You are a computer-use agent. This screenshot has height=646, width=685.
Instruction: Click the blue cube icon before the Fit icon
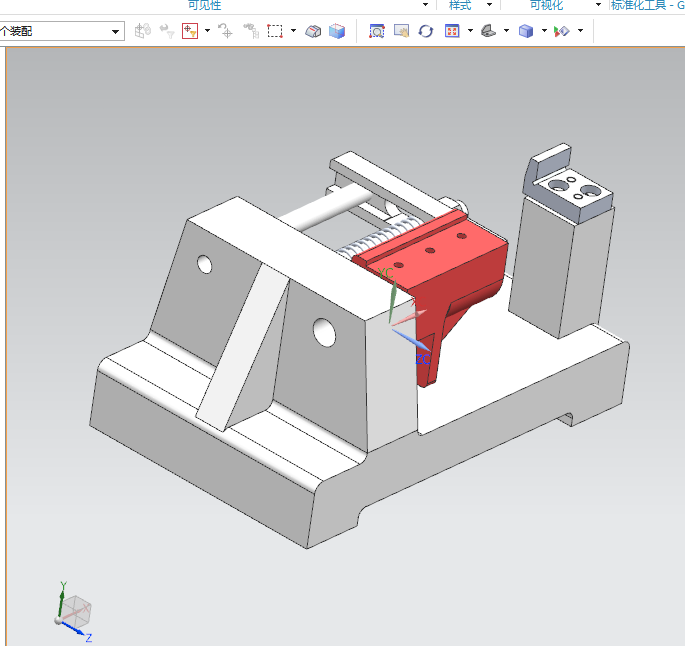click(x=337, y=32)
